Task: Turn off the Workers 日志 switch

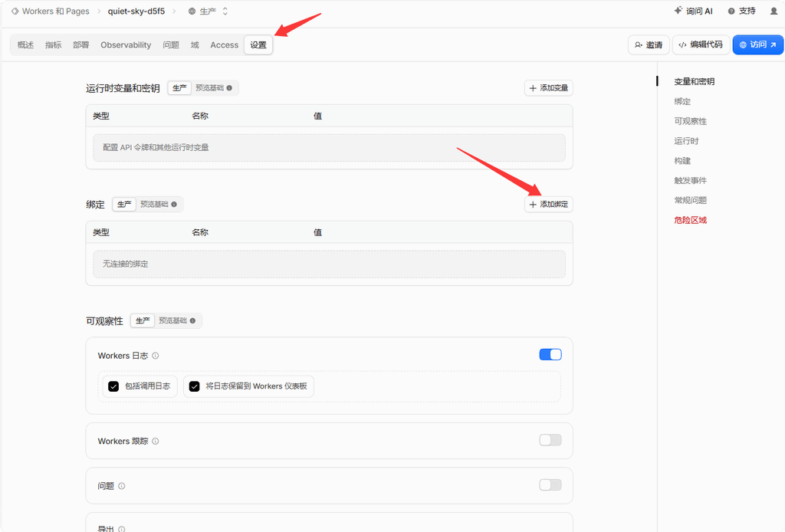Action: (x=550, y=355)
